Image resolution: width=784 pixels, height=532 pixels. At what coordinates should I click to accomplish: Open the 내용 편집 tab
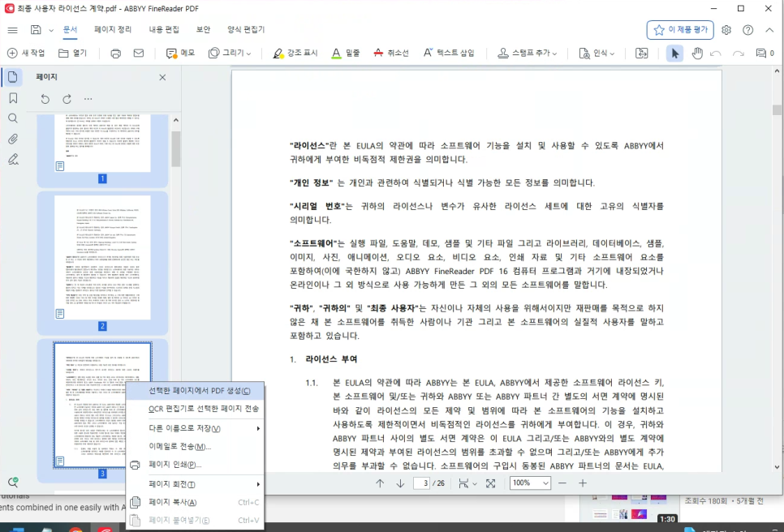pyautogui.click(x=163, y=29)
